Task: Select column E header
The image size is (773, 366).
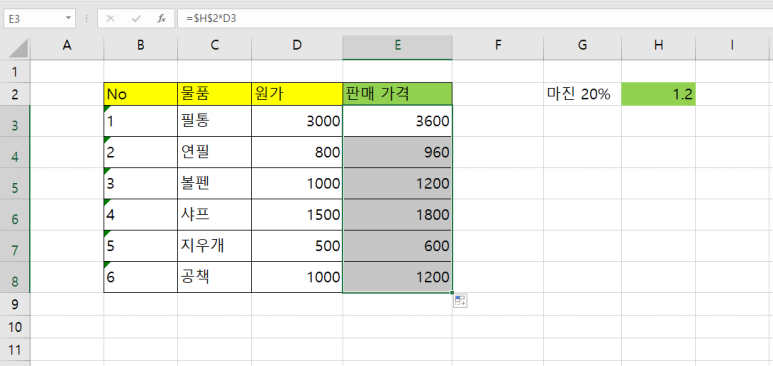Action: point(397,45)
